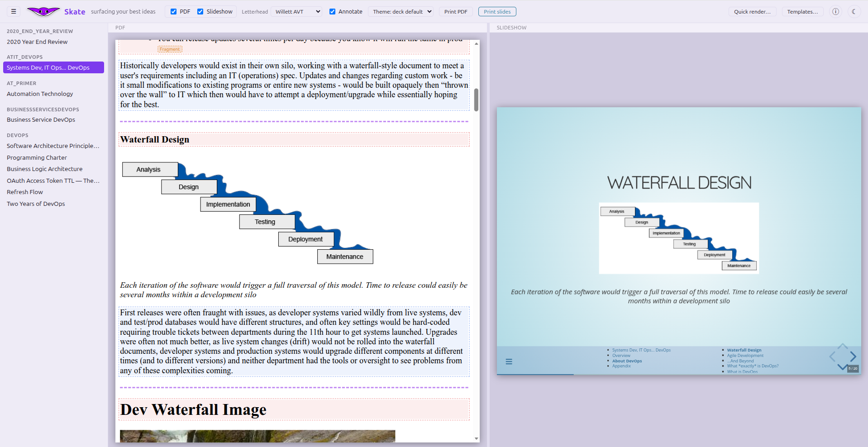Open the Quick render menu
Screen dimensions: 868x447
[752, 12]
